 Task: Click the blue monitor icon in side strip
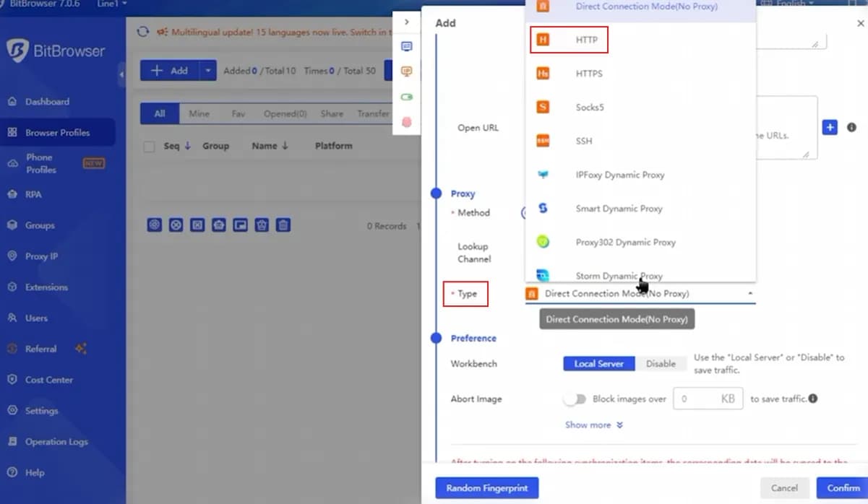[x=407, y=47]
